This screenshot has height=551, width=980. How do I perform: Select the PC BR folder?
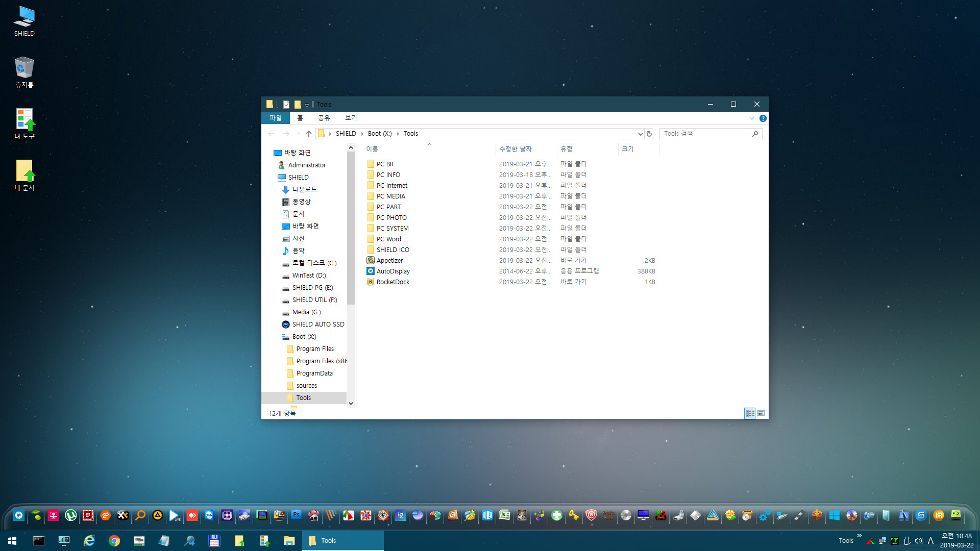385,164
